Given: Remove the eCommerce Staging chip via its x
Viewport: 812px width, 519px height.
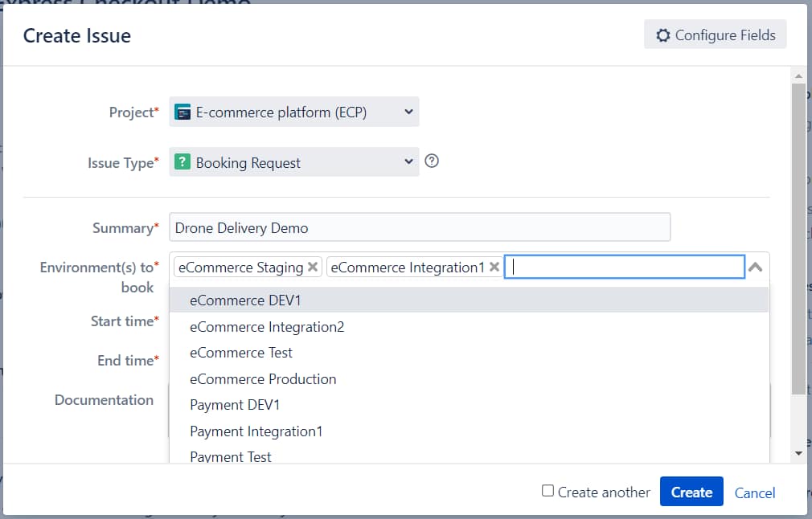Looking at the screenshot, I should click(313, 267).
